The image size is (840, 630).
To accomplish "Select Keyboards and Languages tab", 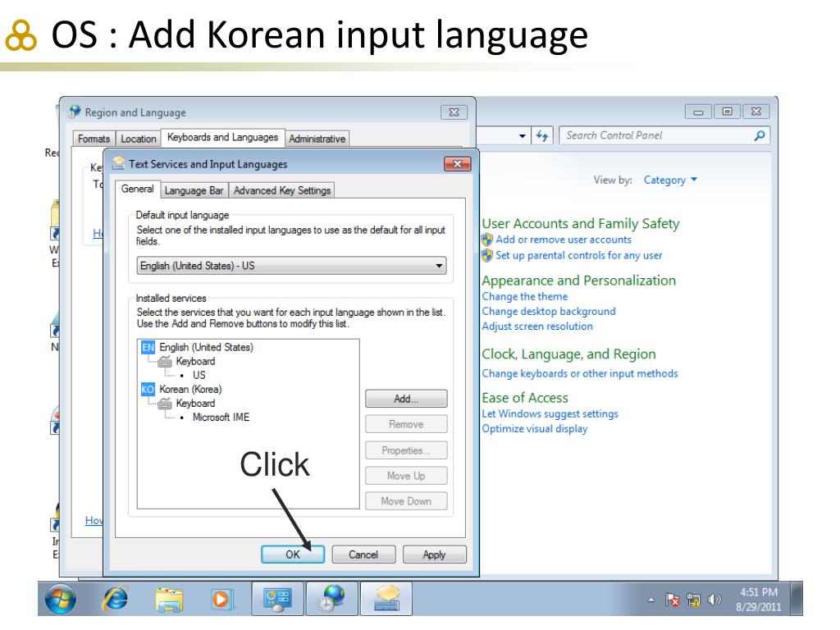I will pyautogui.click(x=223, y=137).
